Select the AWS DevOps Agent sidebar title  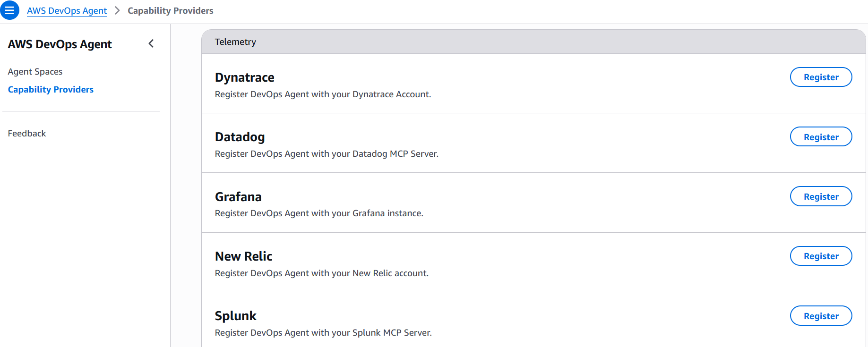click(60, 44)
